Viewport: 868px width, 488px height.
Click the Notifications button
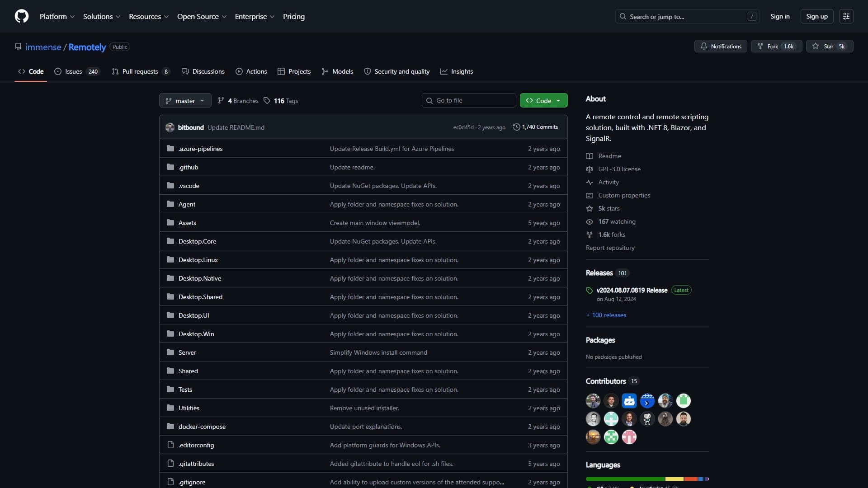(x=721, y=46)
